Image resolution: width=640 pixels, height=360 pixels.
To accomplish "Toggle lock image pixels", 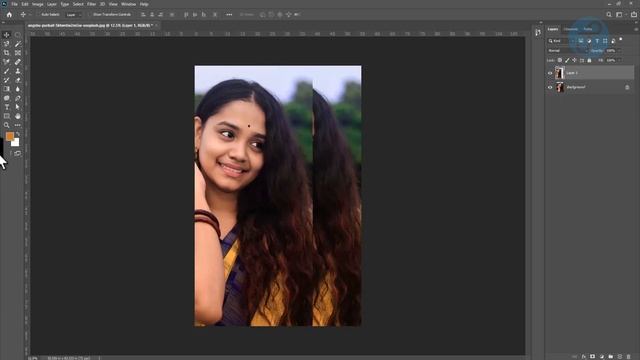I will [x=567, y=60].
